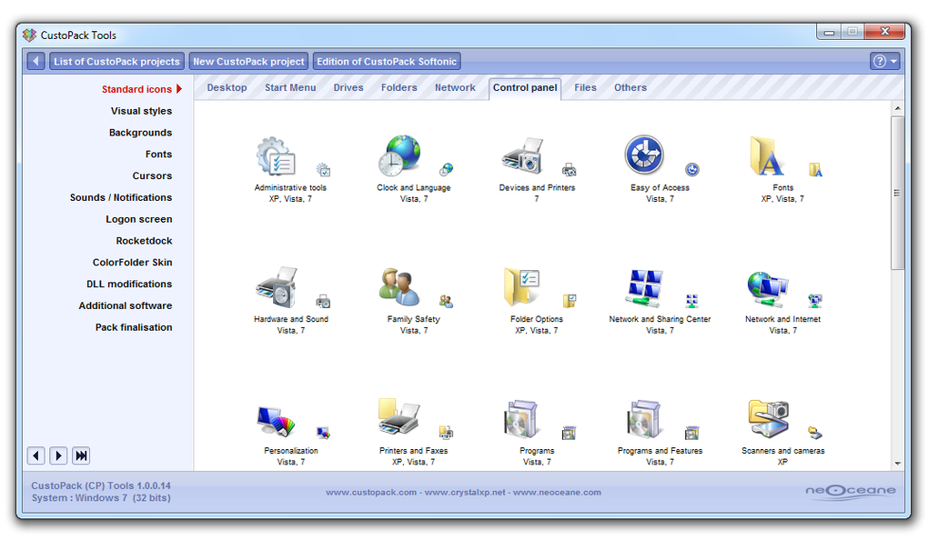Image resolution: width=928 pixels, height=560 pixels.
Task: Click Edition of CustoPack Softonic button
Action: point(387,62)
